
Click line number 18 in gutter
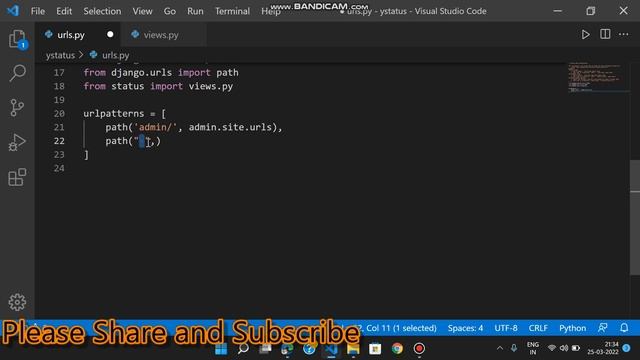[x=59, y=86]
